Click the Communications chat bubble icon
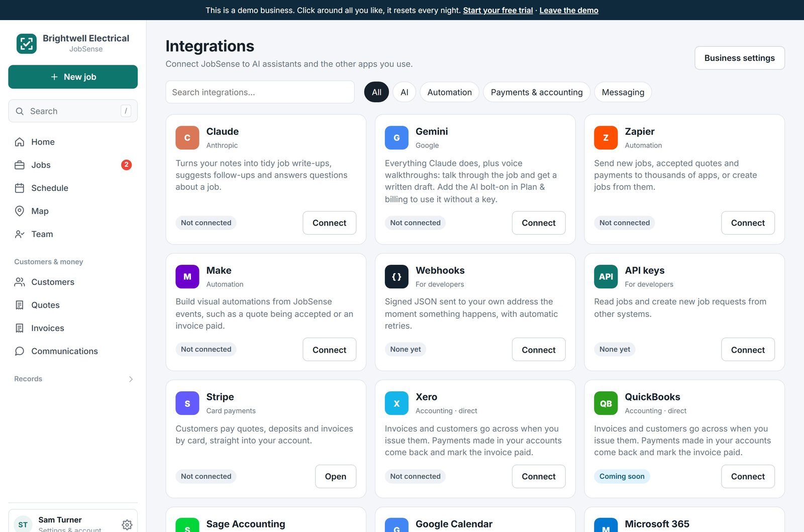 click(x=20, y=351)
